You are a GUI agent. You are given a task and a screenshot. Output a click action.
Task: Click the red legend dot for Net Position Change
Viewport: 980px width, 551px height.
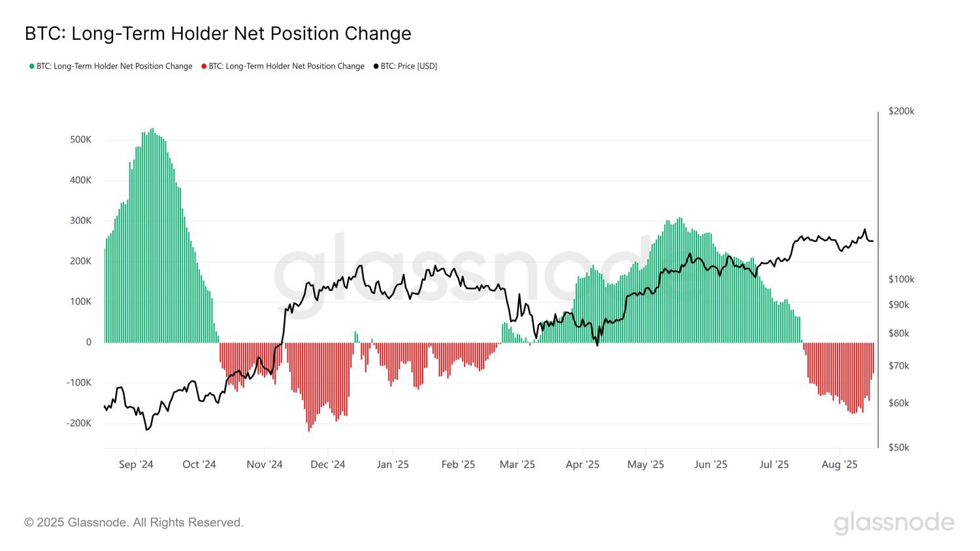point(204,66)
